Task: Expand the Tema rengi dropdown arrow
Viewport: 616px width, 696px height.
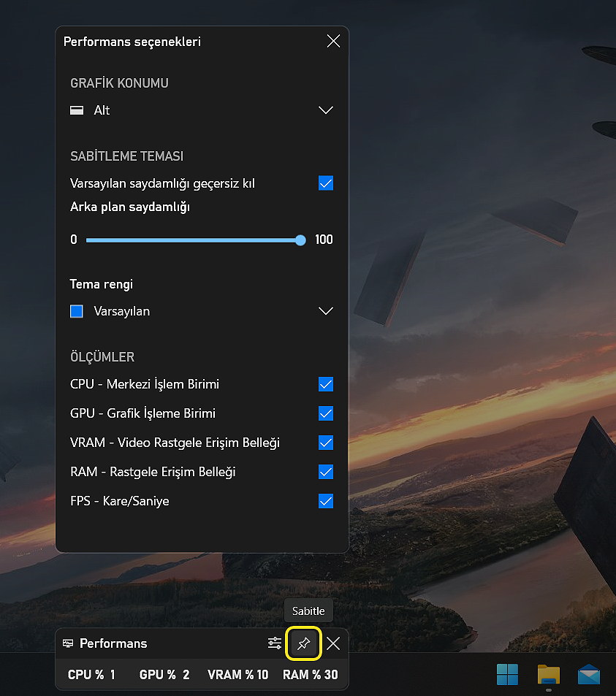Action: point(326,311)
